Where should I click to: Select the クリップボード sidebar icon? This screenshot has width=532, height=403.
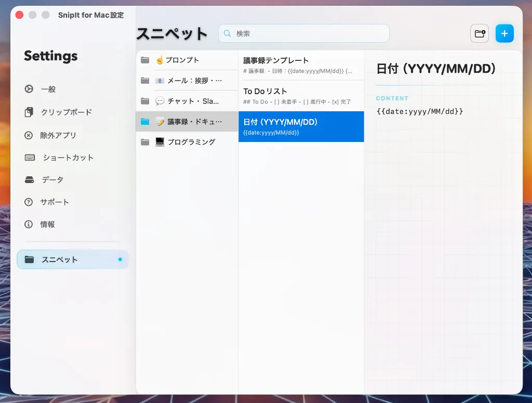point(29,112)
